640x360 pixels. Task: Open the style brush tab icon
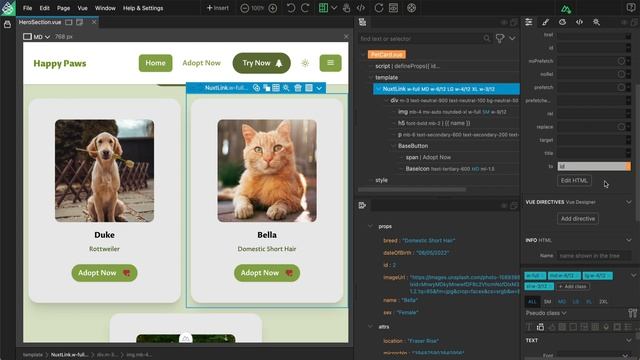pos(545,22)
